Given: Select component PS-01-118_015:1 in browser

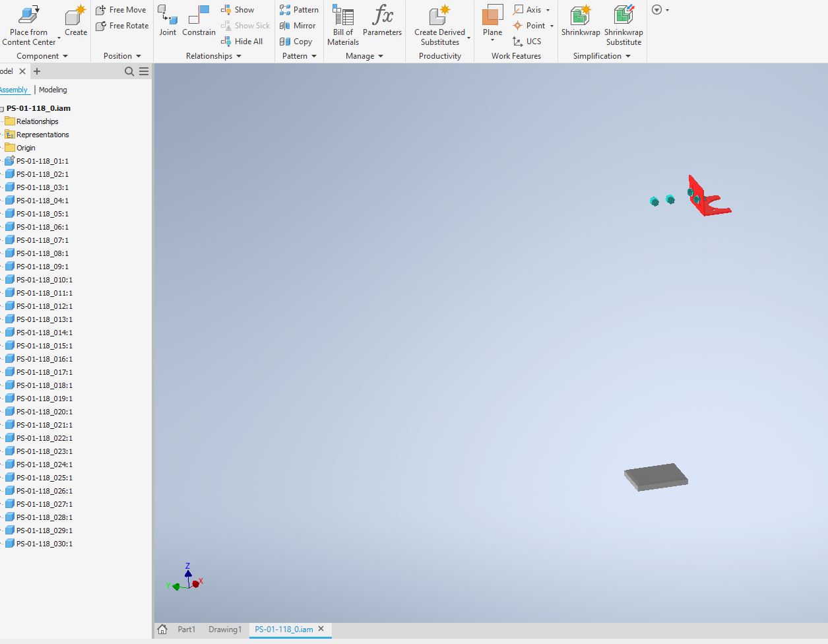Looking at the screenshot, I should (x=43, y=345).
